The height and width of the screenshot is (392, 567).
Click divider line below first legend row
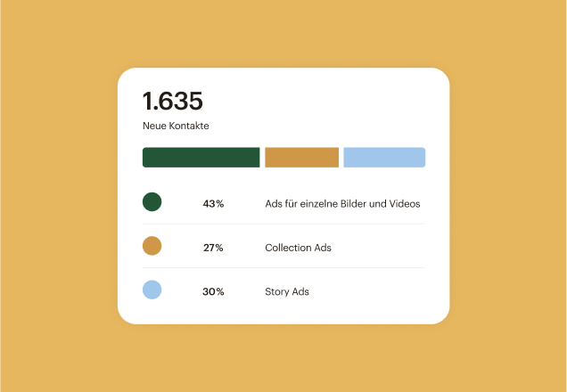click(283, 224)
